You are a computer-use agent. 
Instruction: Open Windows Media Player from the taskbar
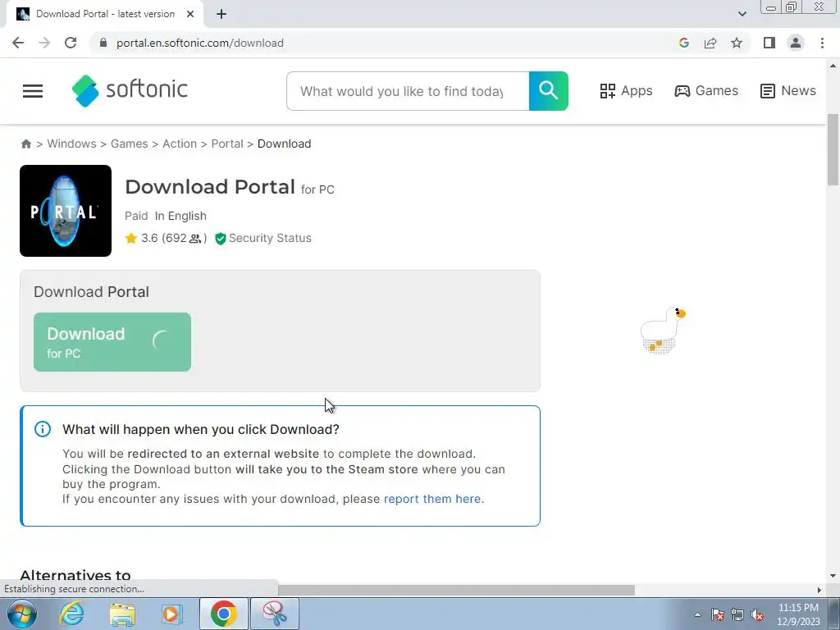(171, 614)
